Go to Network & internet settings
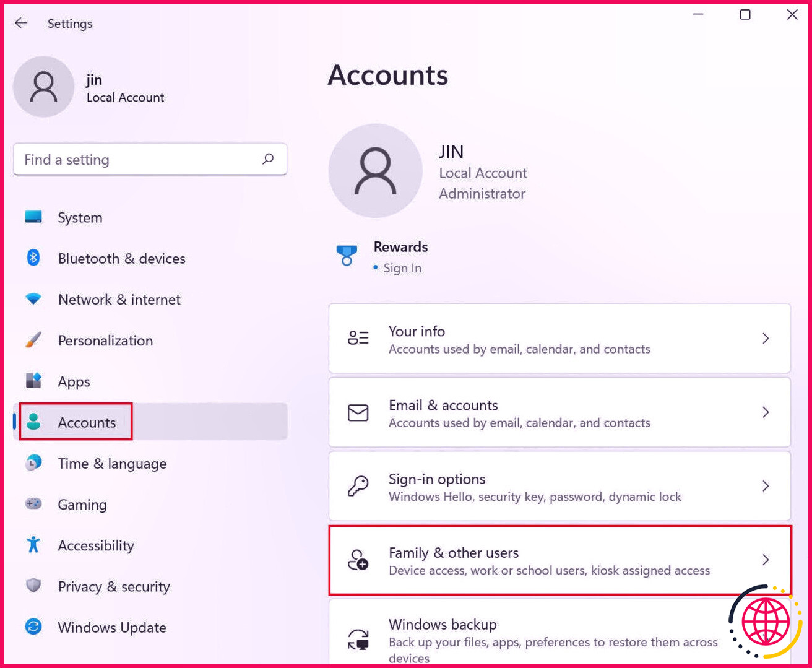The height and width of the screenshot is (668, 812). [150, 300]
